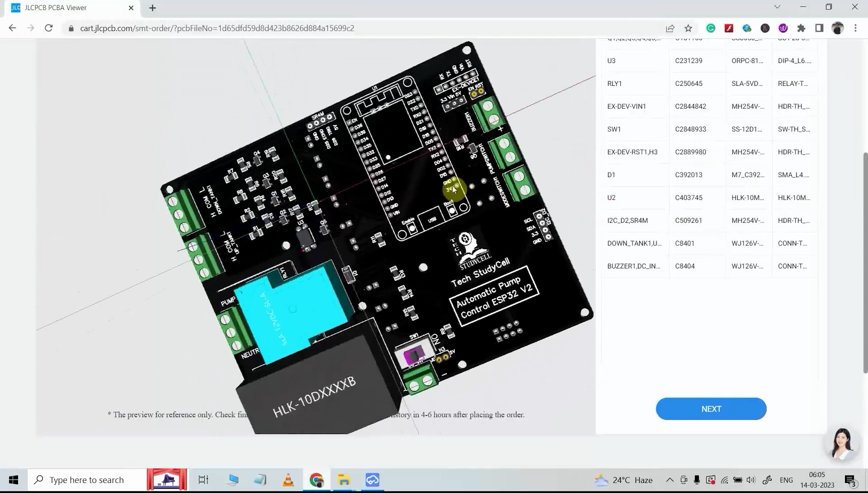868x493 pixels.
Task: Open the Grammarly extension
Action: point(711,28)
